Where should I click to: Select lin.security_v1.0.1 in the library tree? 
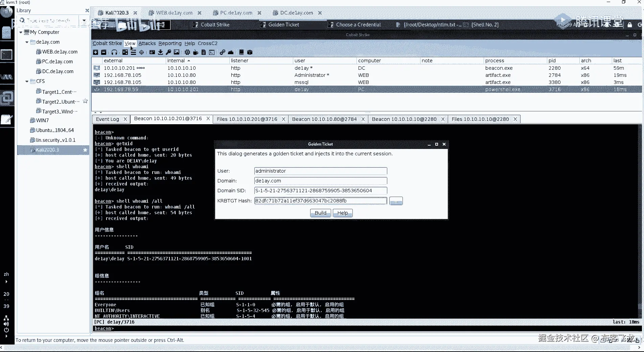[56, 140]
